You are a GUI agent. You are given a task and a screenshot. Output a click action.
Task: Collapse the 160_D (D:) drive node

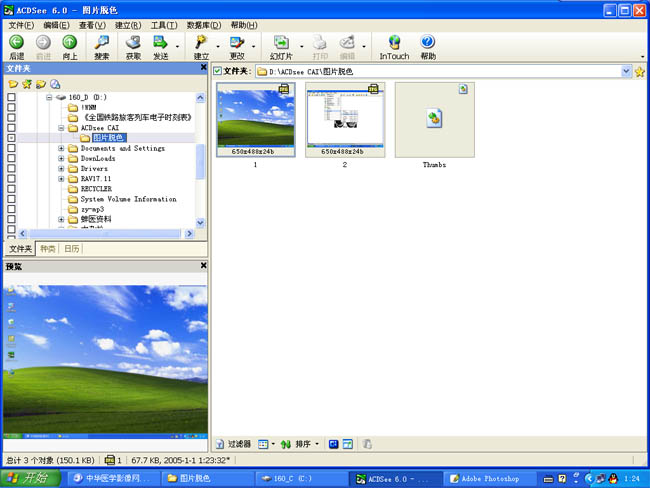(49, 97)
